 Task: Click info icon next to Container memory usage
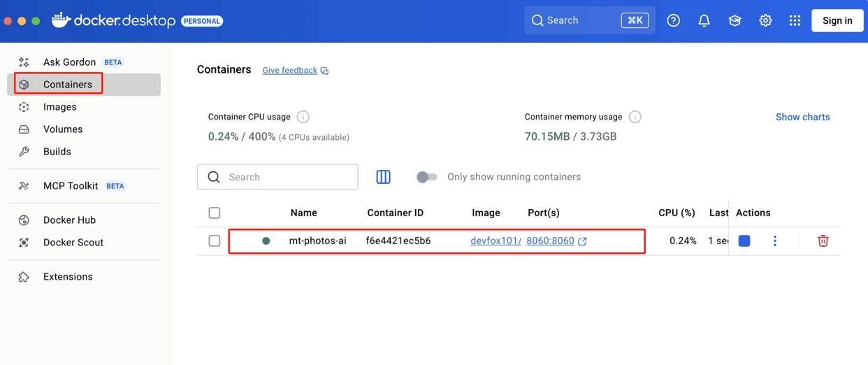point(635,117)
